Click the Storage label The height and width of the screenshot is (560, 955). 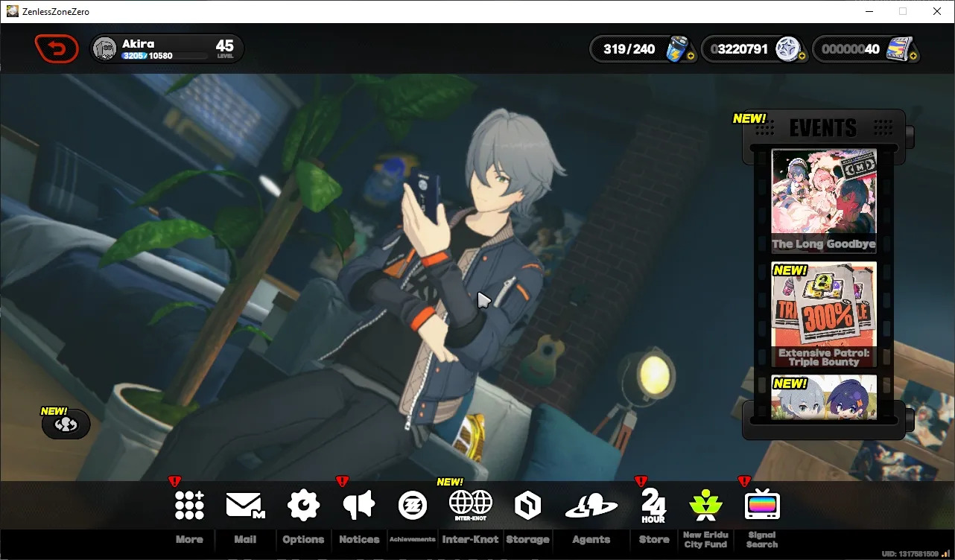tap(527, 540)
